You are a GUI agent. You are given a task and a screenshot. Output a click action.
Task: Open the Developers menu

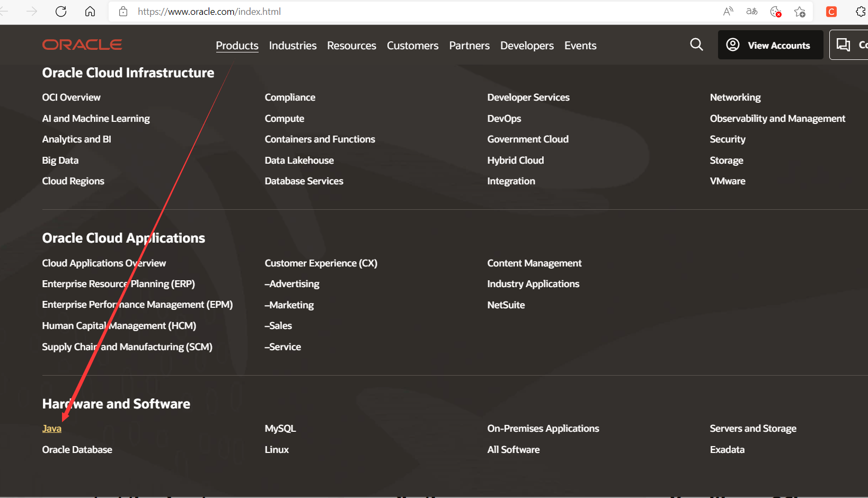click(527, 46)
